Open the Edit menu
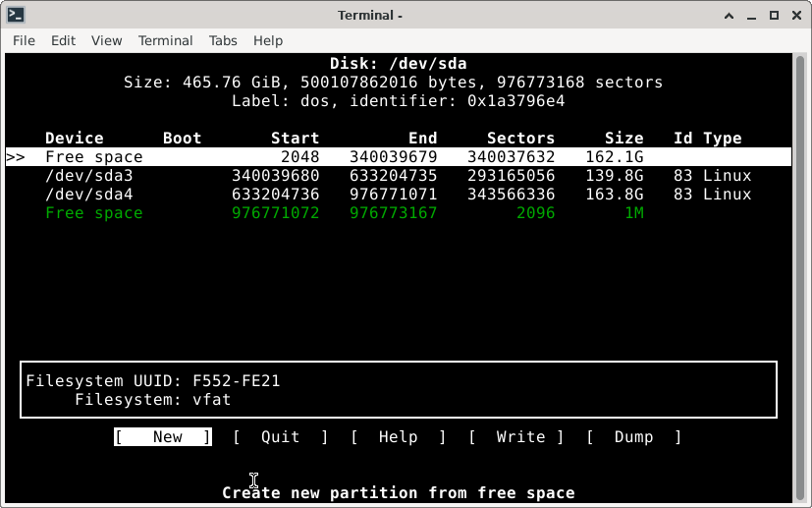Viewport: 812px width, 508px height. click(63, 40)
